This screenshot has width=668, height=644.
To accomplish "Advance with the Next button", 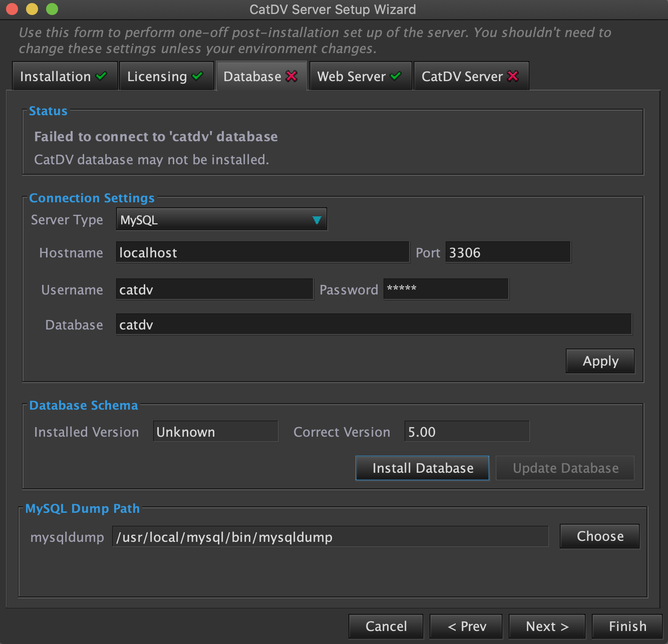I will click(x=547, y=626).
